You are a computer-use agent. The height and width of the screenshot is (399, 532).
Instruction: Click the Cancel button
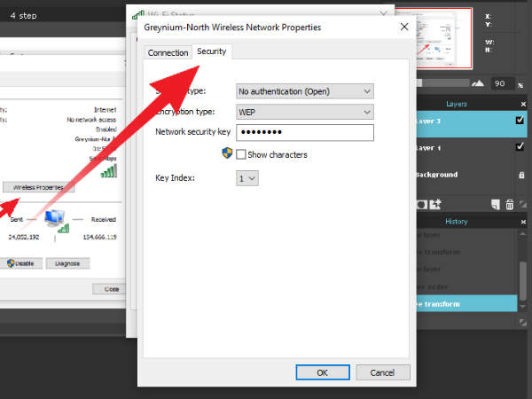click(382, 372)
